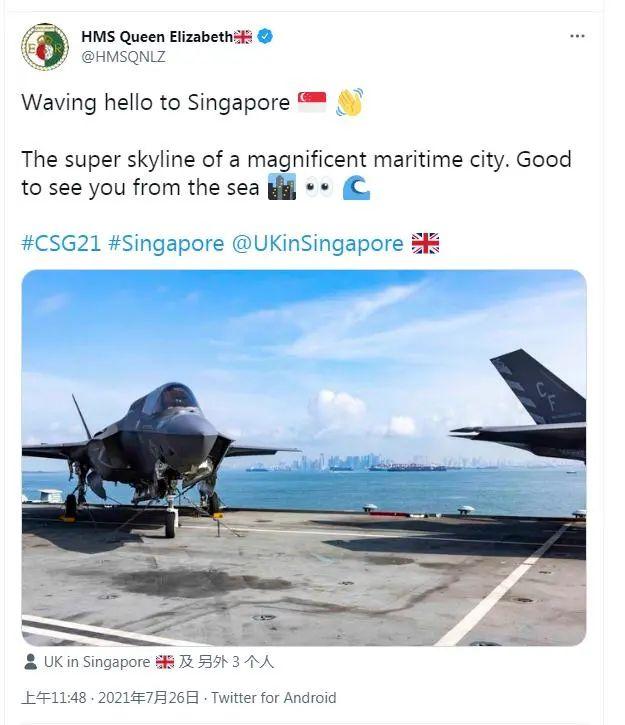Open the #Singapore hashtag
Image resolution: width=625 pixels, height=725 pixels.
point(166,243)
